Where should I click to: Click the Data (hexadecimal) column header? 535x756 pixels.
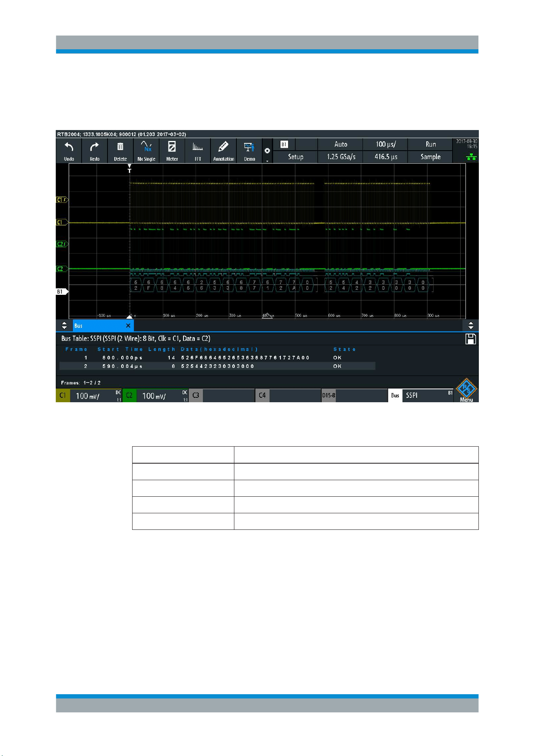click(x=219, y=349)
